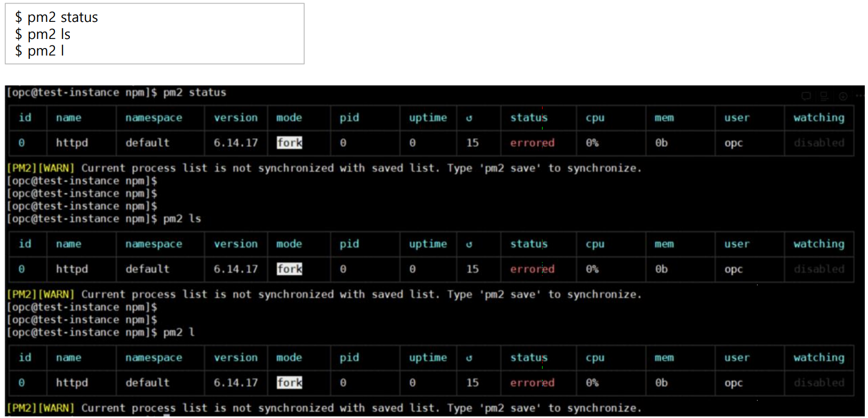
Task: Click version 6.14.17 in pm2 status table
Action: [235, 143]
